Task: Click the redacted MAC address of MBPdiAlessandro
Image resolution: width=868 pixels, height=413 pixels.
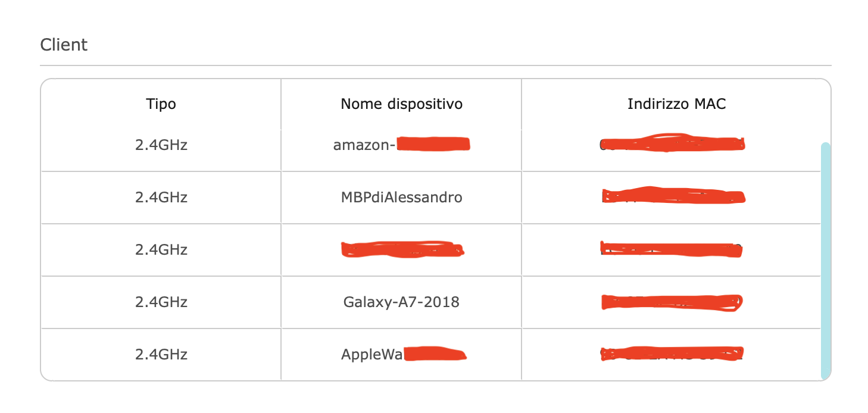Action: (x=673, y=196)
